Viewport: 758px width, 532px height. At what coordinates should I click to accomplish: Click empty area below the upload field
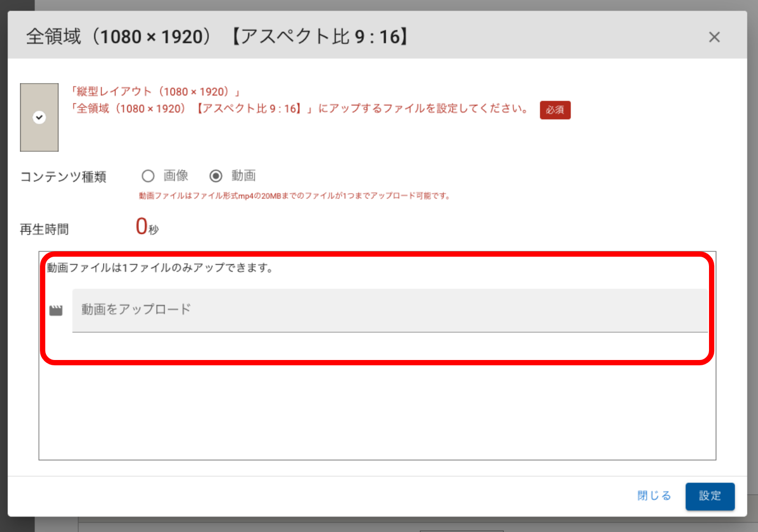coord(377,410)
